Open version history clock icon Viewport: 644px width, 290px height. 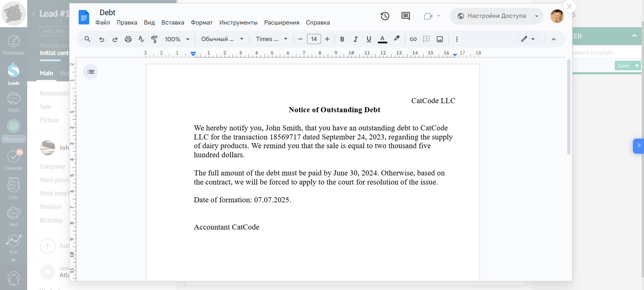[x=385, y=16]
